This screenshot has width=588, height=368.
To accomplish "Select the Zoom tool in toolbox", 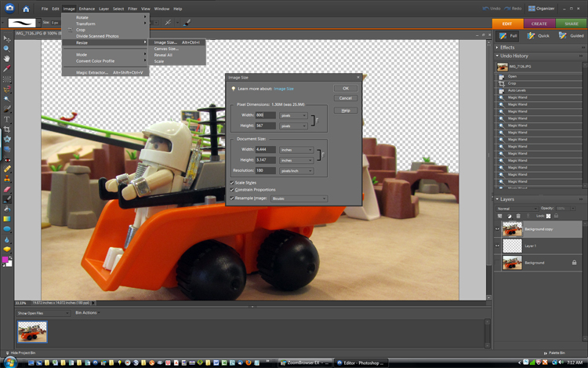I will click(7, 49).
